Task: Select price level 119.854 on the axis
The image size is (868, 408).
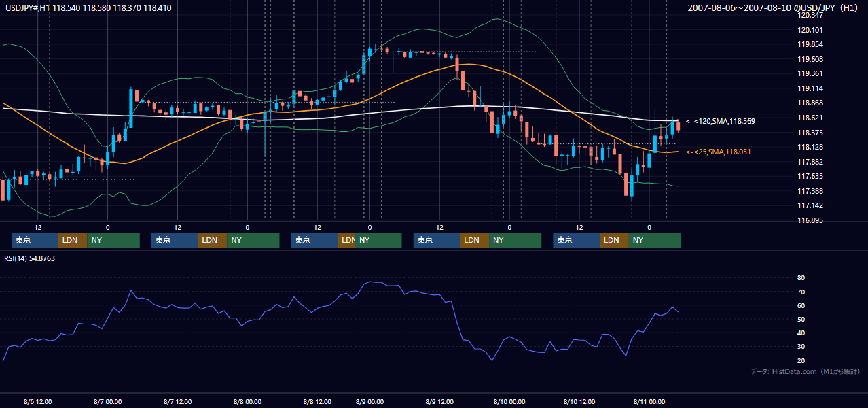Action: click(x=811, y=44)
